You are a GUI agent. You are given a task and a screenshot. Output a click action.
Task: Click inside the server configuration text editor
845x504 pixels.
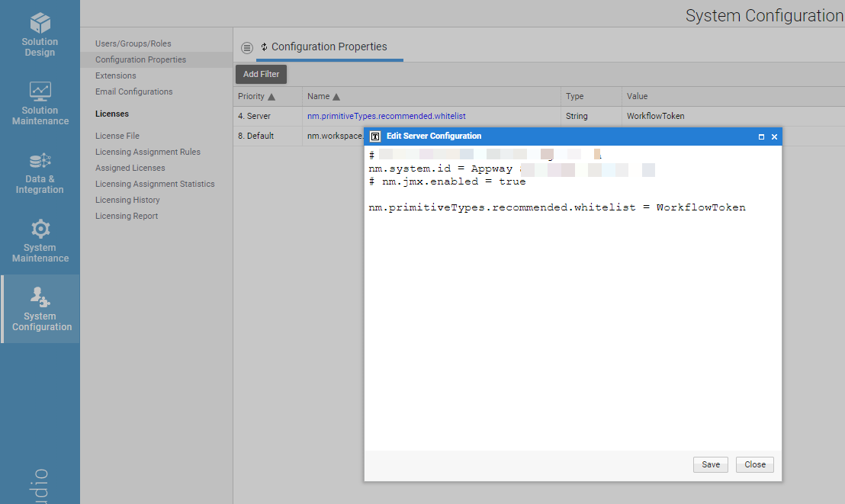coord(572,328)
